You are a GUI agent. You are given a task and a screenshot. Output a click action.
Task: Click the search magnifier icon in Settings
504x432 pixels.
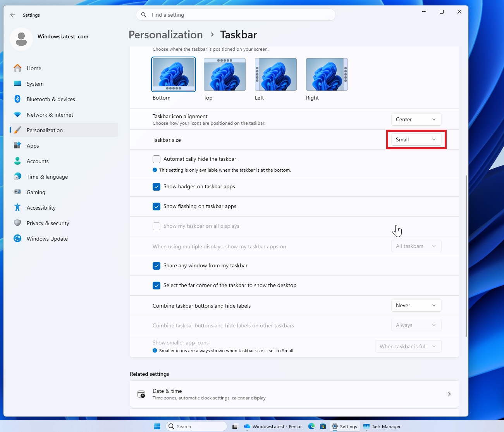[144, 15]
